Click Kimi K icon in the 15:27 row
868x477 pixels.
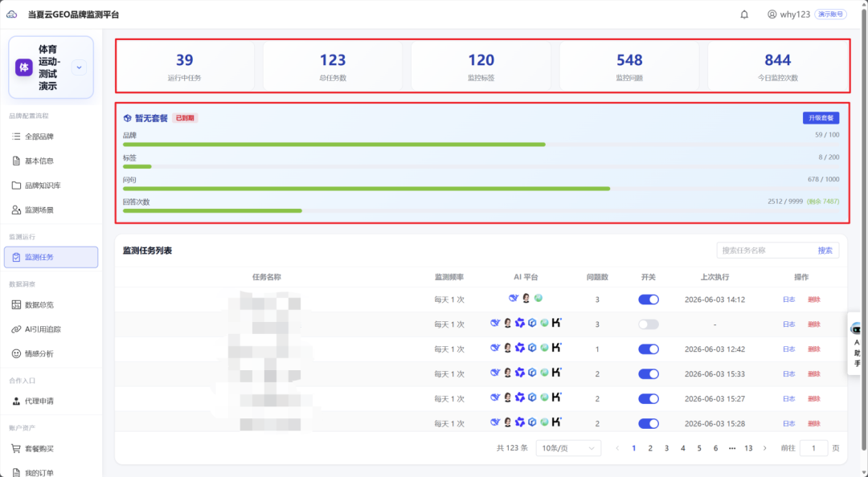[557, 397]
